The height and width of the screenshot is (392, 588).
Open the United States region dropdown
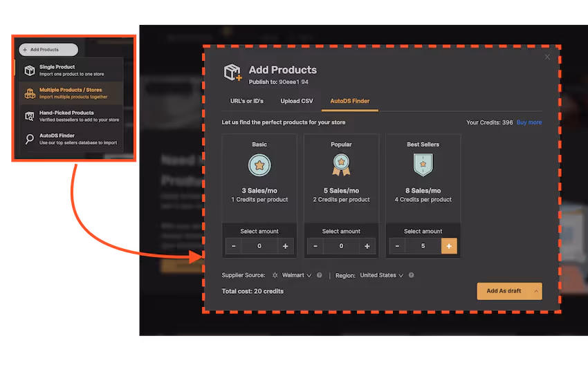(381, 275)
